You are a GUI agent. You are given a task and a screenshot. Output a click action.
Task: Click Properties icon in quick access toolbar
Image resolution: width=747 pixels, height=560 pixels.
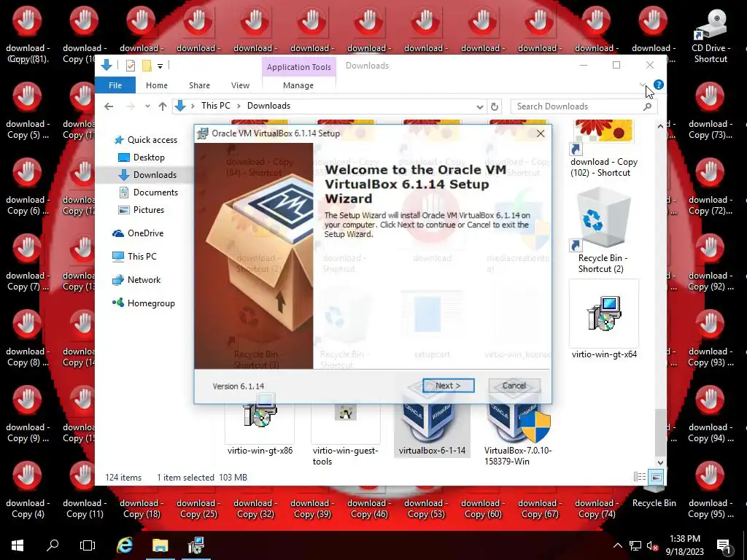(130, 66)
